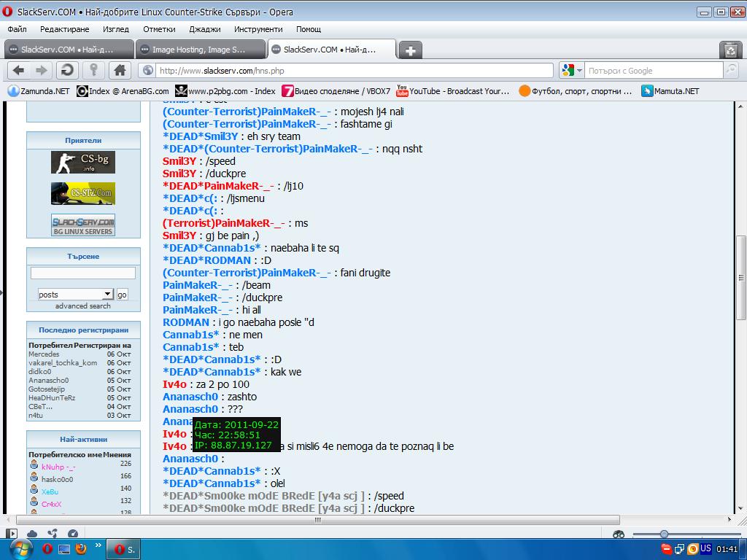
Task: Open user vakarel_tochka_kom profile
Action: click(63, 362)
